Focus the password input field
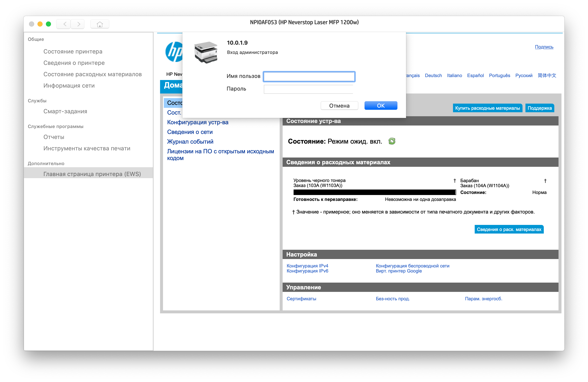This screenshot has height=382, width=588. point(308,89)
